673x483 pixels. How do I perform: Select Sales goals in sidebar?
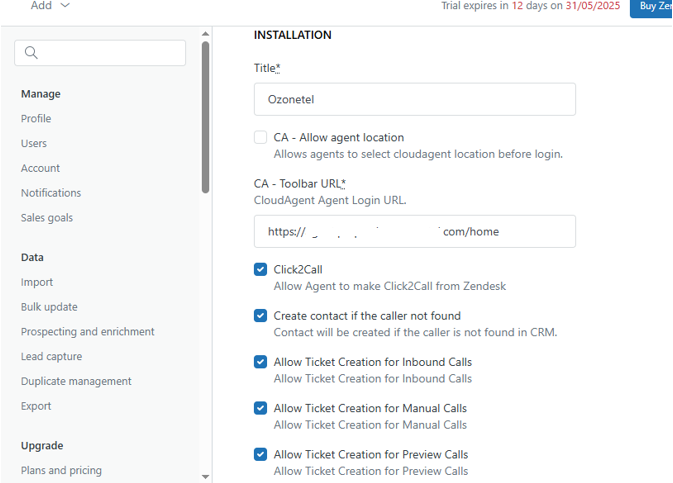[47, 218]
